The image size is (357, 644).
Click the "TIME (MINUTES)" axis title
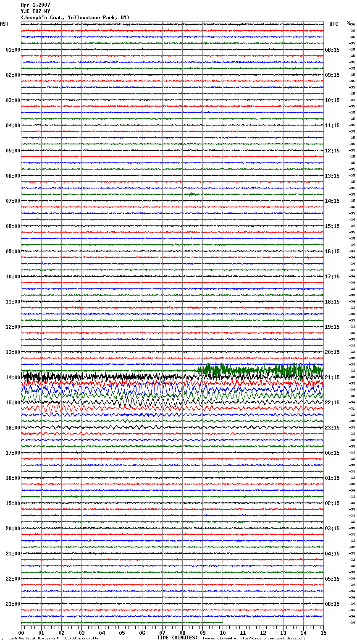[177, 638]
